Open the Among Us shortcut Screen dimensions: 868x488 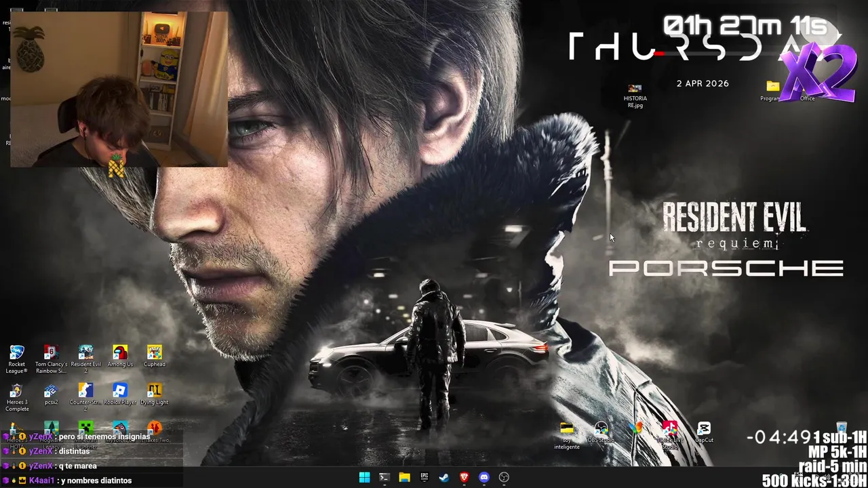(120, 357)
